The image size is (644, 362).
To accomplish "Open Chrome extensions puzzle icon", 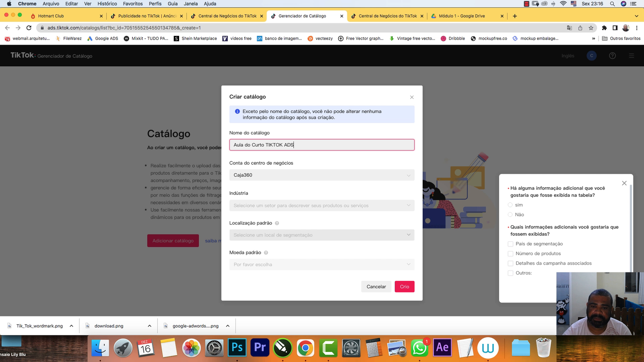I will pyautogui.click(x=604, y=28).
